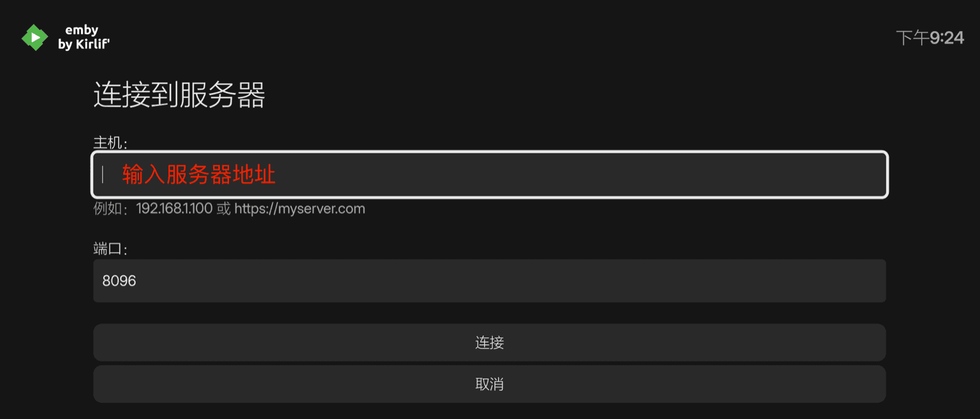Image resolution: width=980 pixels, height=419 pixels.
Task: Focus the 端口 port input field
Action: pyautogui.click(x=489, y=281)
